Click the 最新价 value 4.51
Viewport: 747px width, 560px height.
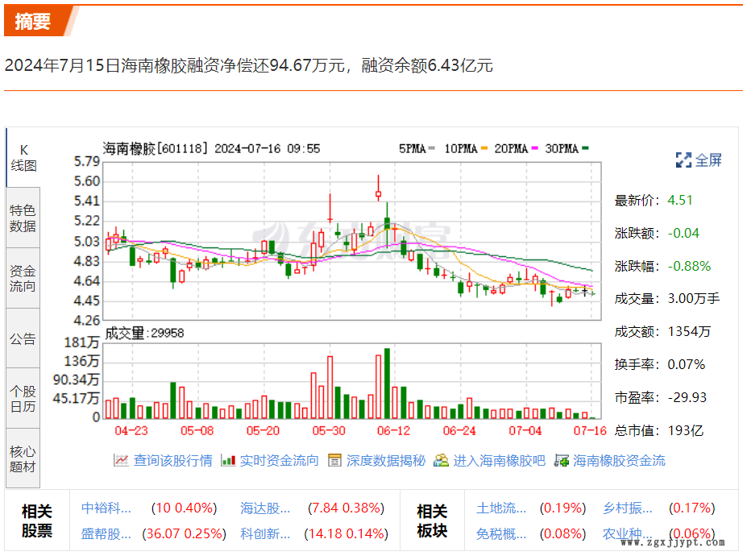point(680,200)
